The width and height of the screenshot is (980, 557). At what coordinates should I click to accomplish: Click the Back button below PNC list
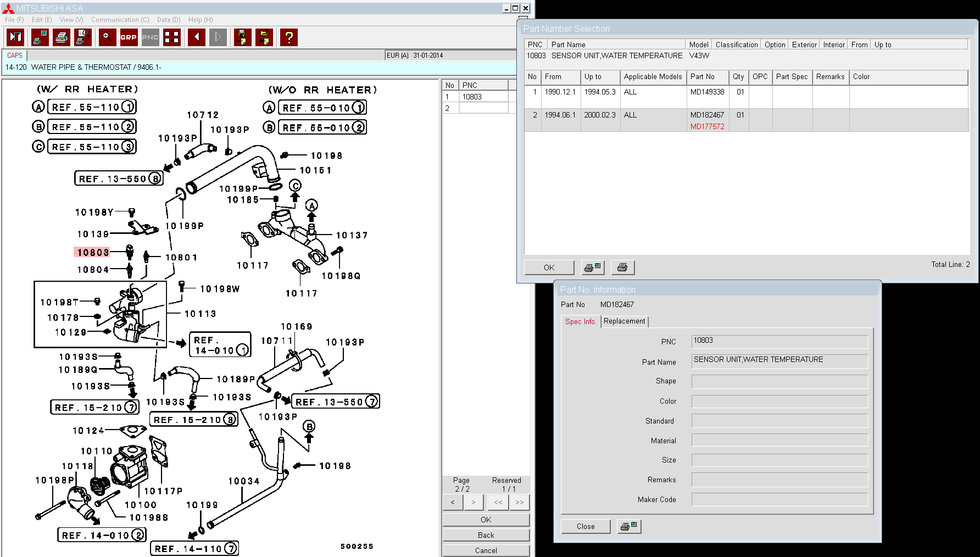point(486,535)
